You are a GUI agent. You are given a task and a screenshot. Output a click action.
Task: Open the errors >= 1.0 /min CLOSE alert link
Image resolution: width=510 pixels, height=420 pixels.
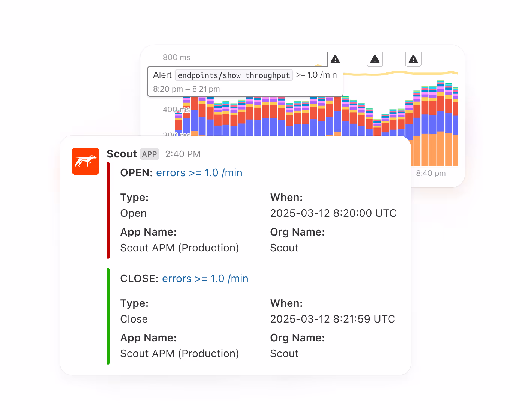(205, 279)
